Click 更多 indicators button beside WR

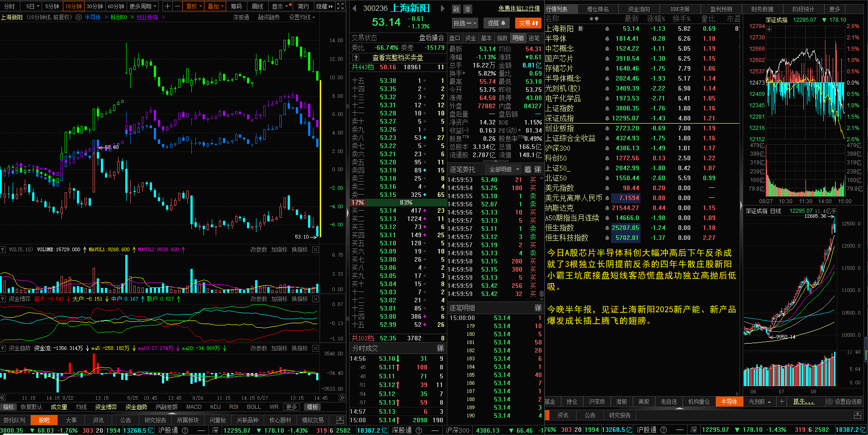pos(291,407)
